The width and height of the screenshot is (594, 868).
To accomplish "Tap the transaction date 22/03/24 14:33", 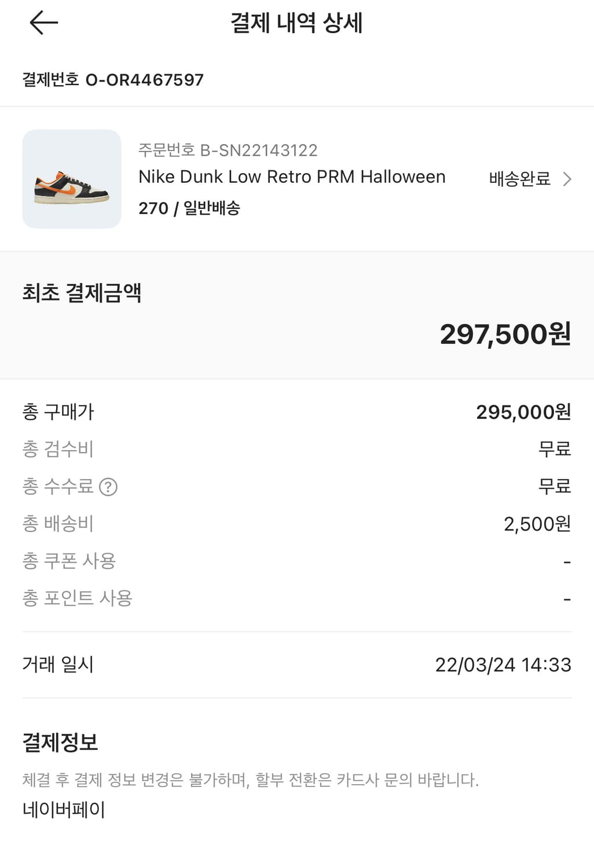I will coord(503,665).
